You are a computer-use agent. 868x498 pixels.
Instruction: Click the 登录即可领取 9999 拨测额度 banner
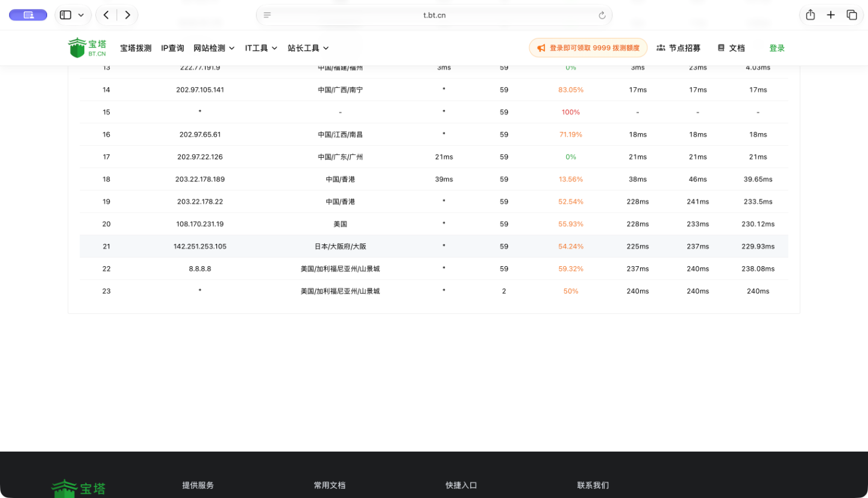click(x=588, y=48)
